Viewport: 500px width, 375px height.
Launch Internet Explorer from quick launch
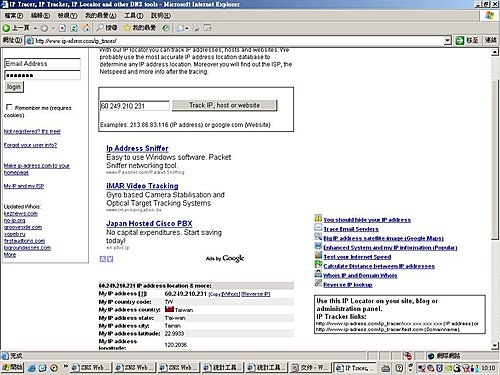pos(32,368)
